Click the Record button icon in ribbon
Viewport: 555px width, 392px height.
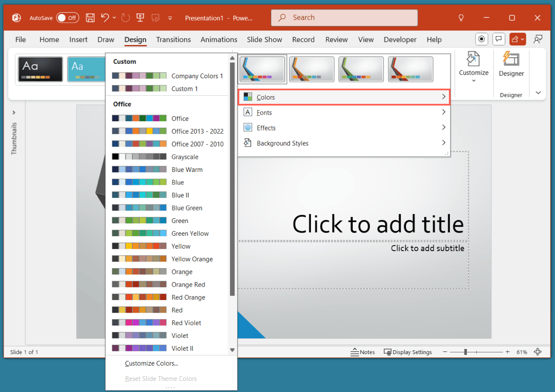482,39
